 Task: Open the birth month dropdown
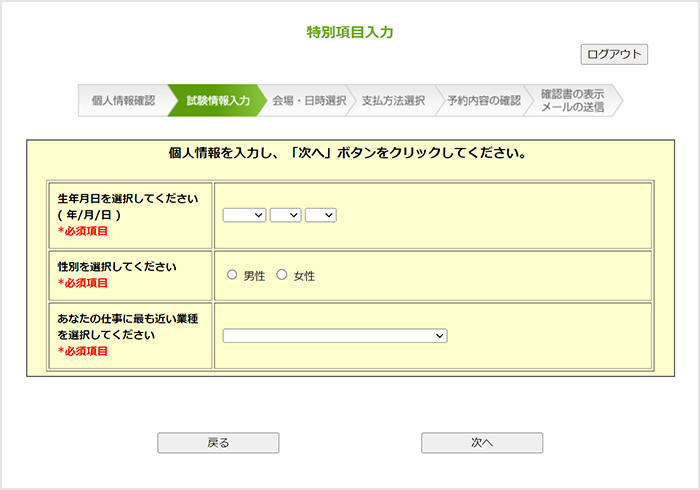tap(286, 215)
